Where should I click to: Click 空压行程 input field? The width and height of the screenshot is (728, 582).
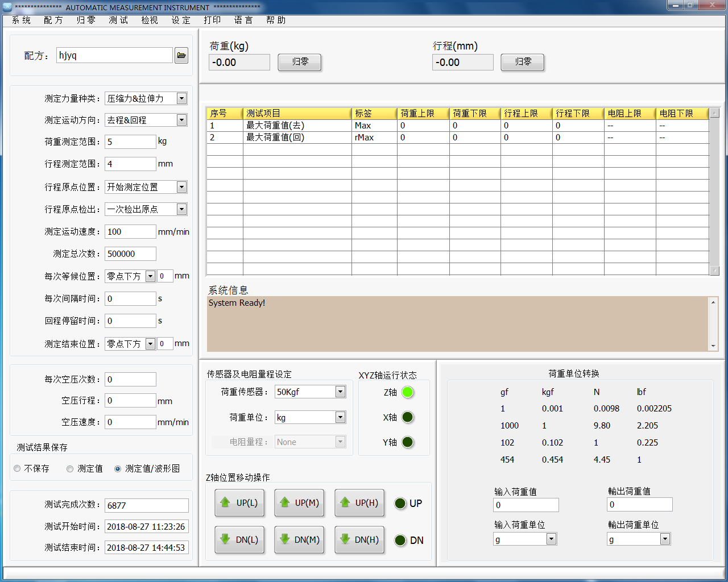click(x=130, y=400)
